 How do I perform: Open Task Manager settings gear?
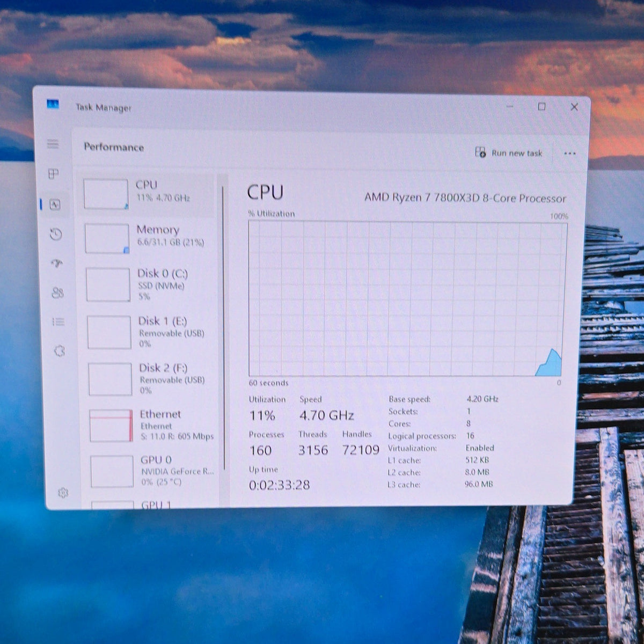pyautogui.click(x=63, y=493)
